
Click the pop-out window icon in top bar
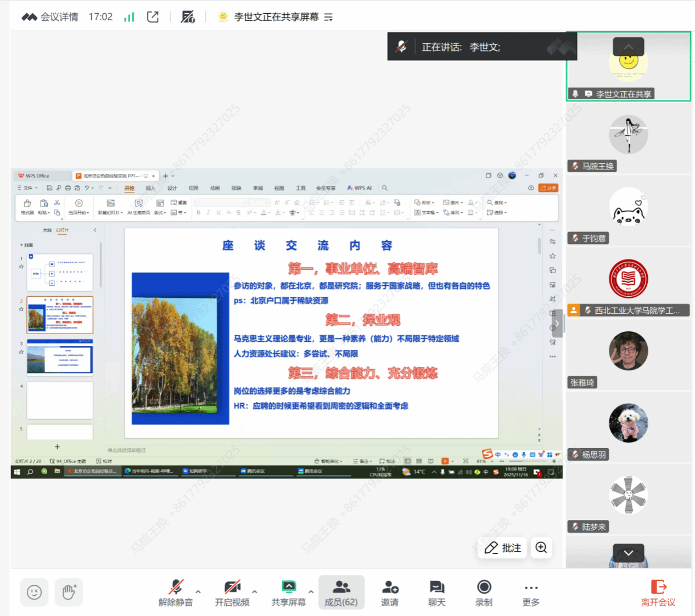153,17
